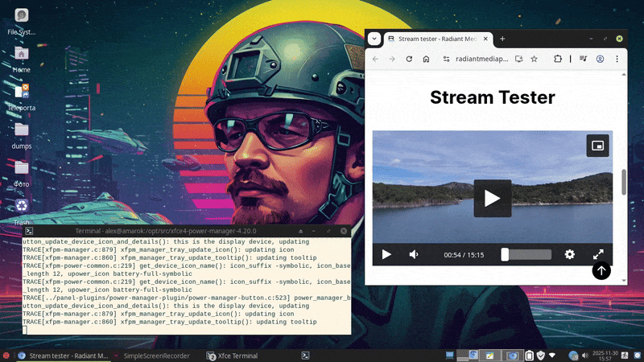Open the battery power manager tray icon
Image resolution: width=644 pixels, height=362 pixels.
pos(530,356)
